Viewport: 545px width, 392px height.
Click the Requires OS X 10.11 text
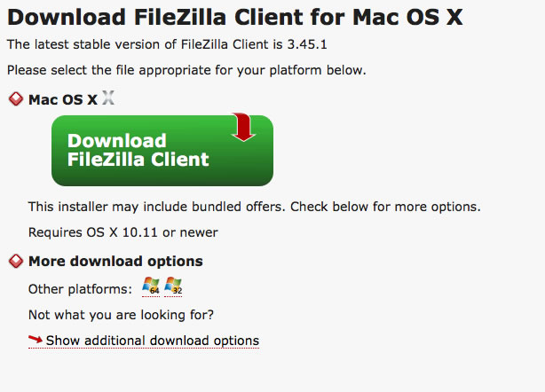(122, 232)
